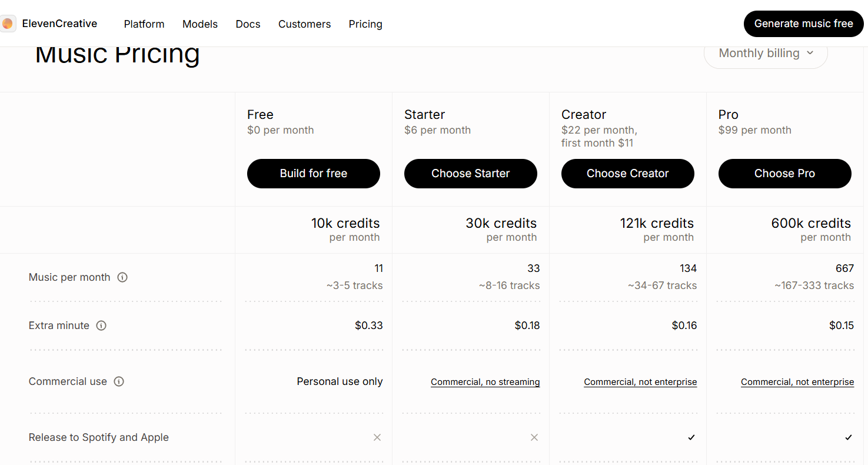Expand the Monthly billing dropdown

[766, 53]
